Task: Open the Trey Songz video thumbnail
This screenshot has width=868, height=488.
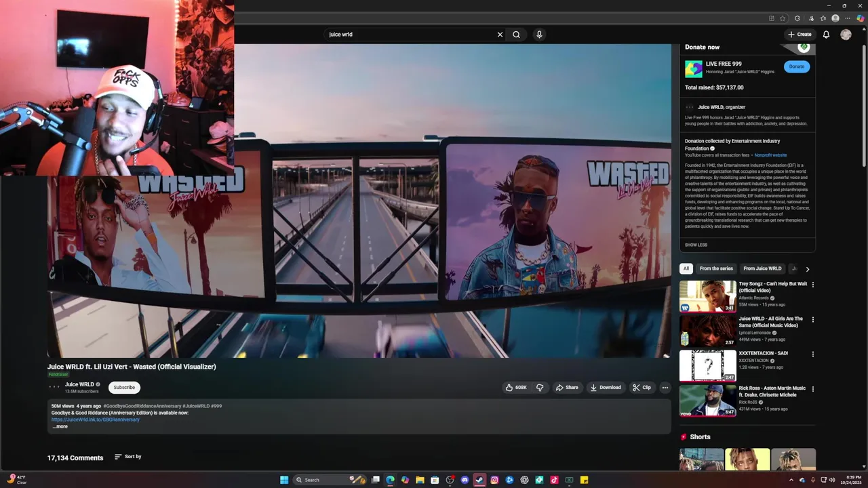Action: tap(707, 296)
